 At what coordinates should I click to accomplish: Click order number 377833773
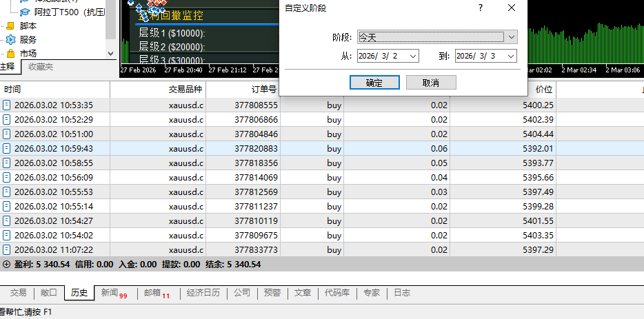coord(256,249)
